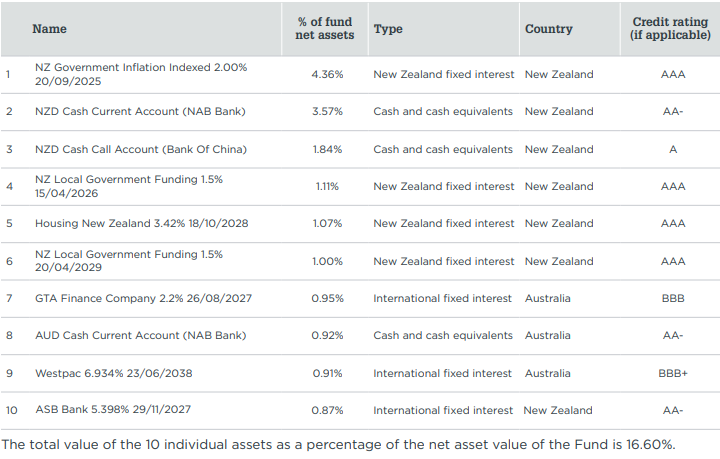Click Westpac 6.934% 23/06/2038 asset name
Image resolution: width=720 pixels, height=459 pixels.
point(113,373)
